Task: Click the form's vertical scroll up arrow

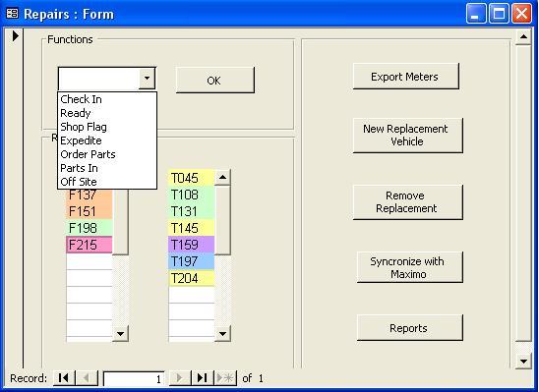Action: click(x=523, y=37)
